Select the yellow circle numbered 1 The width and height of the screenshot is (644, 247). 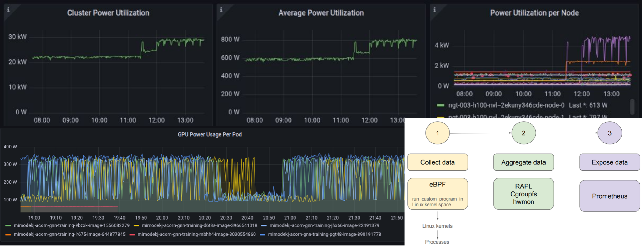point(437,133)
